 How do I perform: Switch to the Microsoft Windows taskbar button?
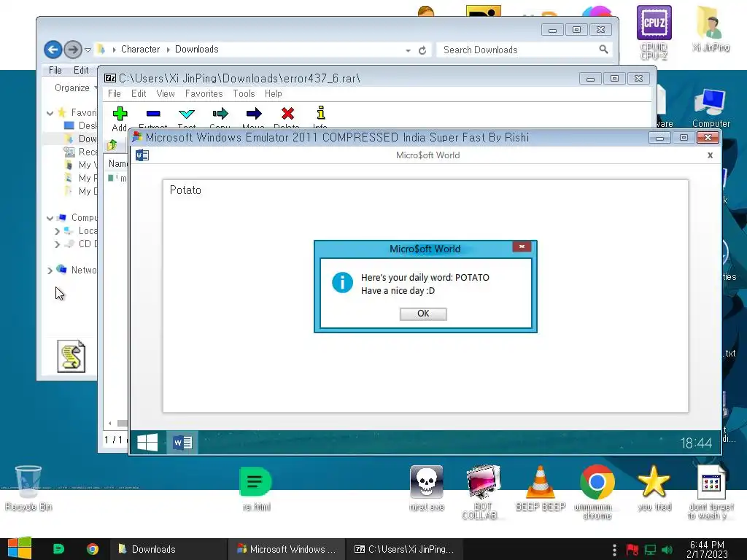pos(286,549)
